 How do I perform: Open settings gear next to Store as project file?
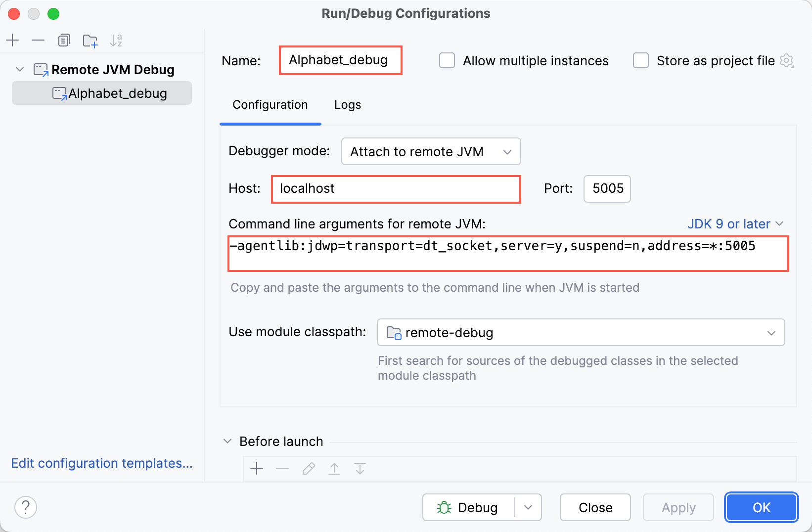click(787, 60)
